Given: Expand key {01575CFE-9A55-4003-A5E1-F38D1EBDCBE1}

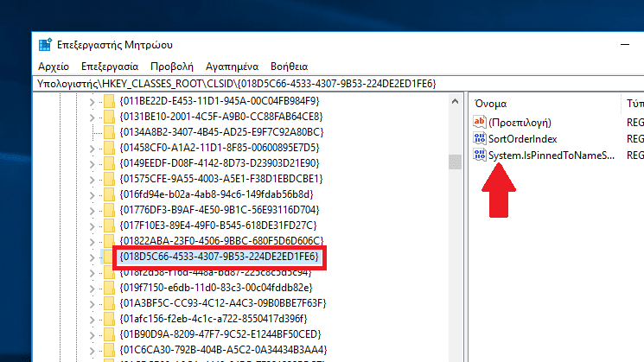Looking at the screenshot, I should (x=92, y=180).
